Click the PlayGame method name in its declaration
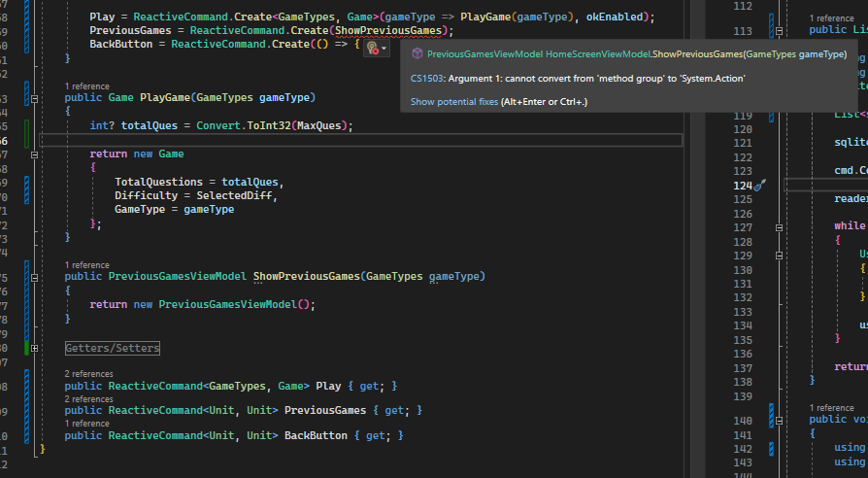The height and width of the screenshot is (478, 868). (x=165, y=97)
